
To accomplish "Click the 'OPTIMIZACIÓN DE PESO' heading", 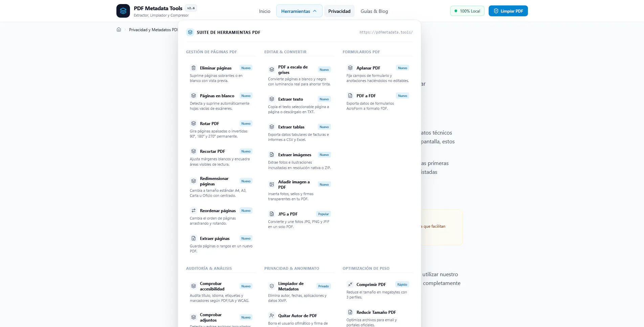I will point(366,268).
